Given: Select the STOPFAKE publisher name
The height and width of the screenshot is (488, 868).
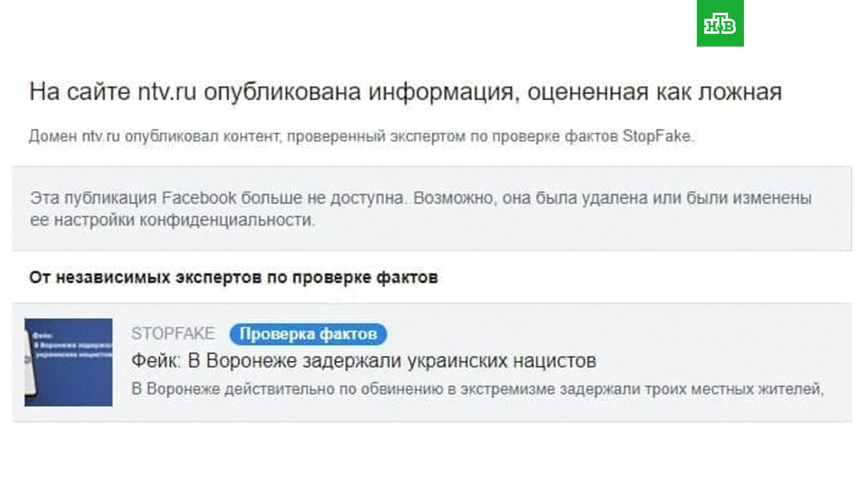Looking at the screenshot, I should pyautogui.click(x=173, y=334).
